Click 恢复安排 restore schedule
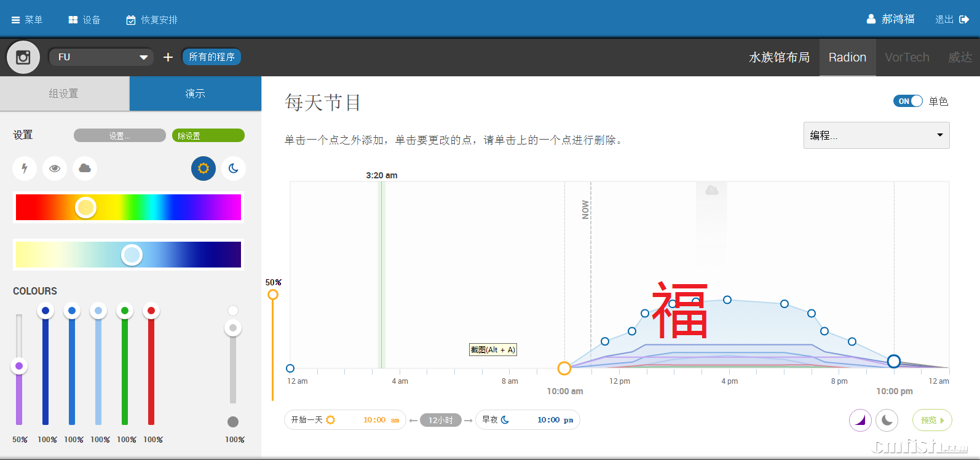Image resolution: width=980 pixels, height=460 pixels. coord(152,20)
